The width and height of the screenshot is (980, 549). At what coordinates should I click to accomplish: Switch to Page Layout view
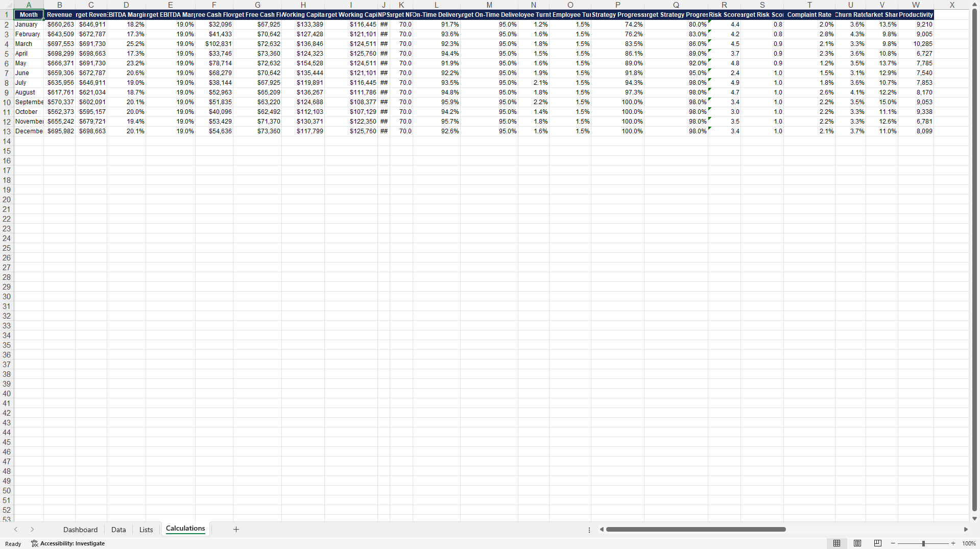857,543
